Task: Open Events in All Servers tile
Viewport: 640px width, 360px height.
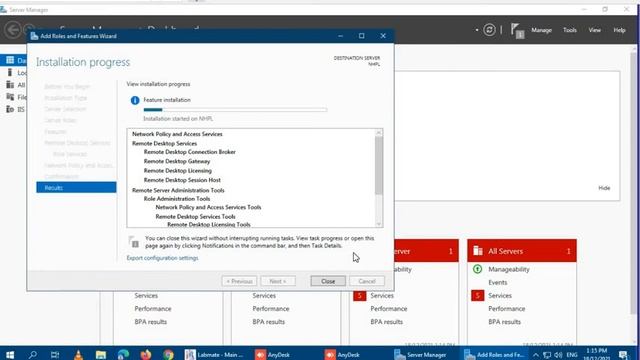Action: (x=498, y=282)
